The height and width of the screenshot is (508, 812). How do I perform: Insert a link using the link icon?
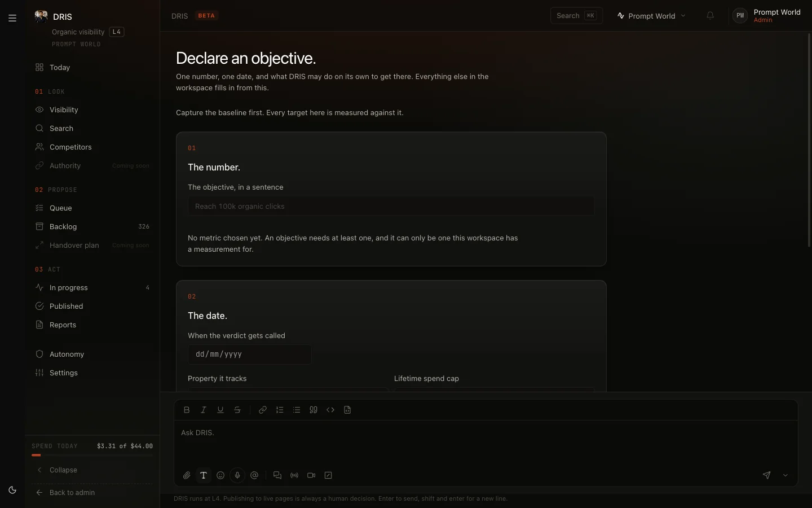pyautogui.click(x=263, y=410)
